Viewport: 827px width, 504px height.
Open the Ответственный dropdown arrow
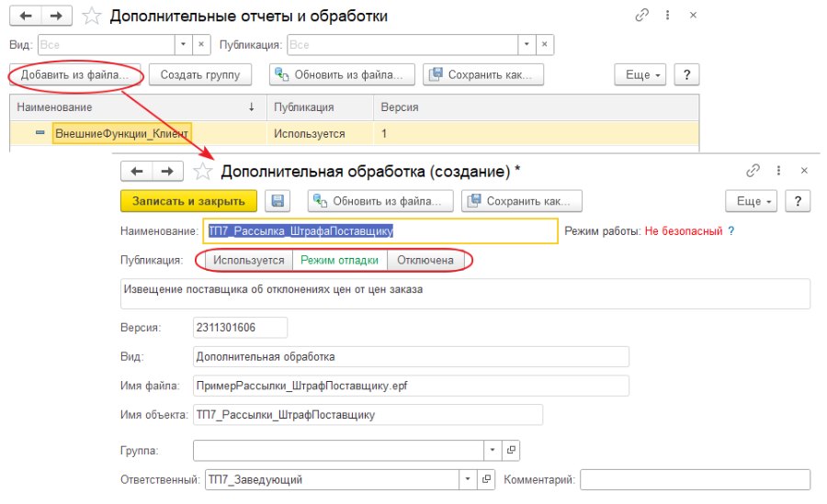coord(468,480)
